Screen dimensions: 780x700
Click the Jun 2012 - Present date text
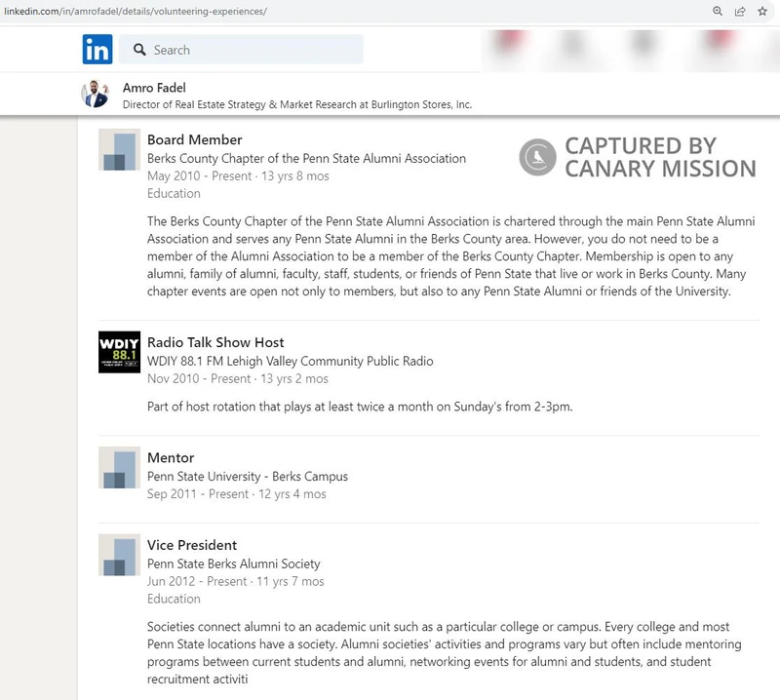[x=235, y=582]
